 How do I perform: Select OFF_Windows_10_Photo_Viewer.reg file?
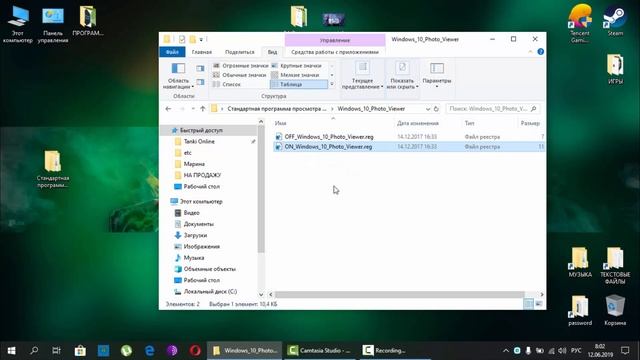[329, 137]
